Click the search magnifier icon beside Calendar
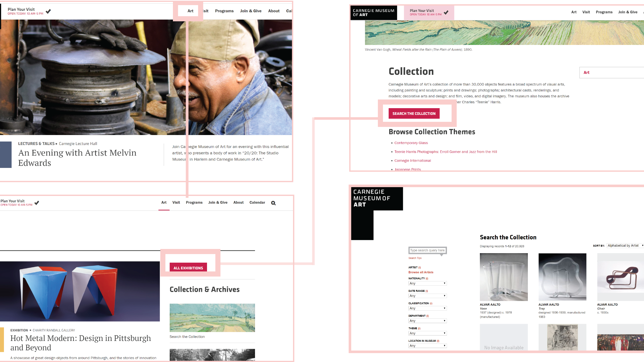The image size is (644, 362). coord(273,203)
